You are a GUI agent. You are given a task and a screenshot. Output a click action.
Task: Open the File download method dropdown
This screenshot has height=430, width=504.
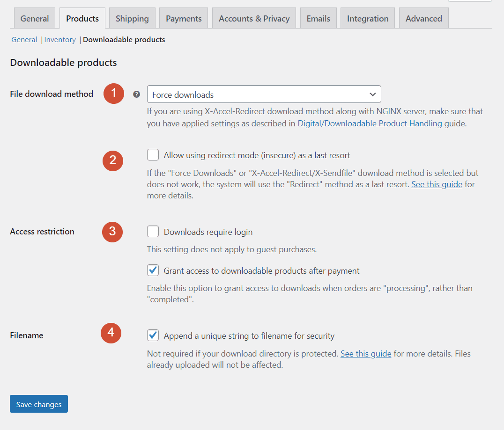pos(264,94)
